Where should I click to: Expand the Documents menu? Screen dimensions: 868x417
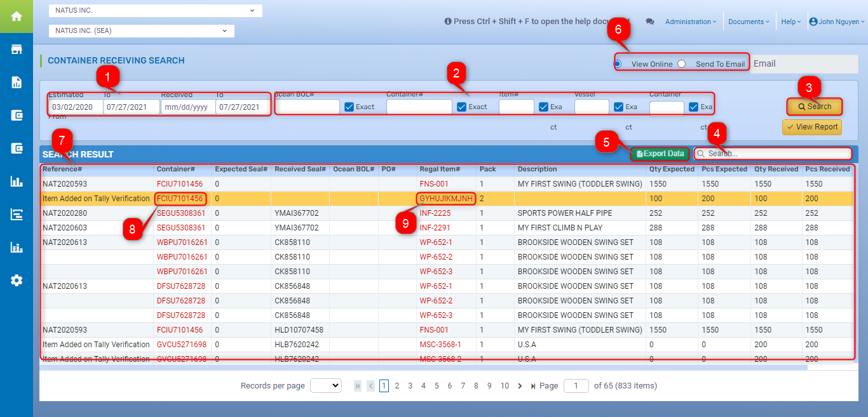click(x=749, y=22)
